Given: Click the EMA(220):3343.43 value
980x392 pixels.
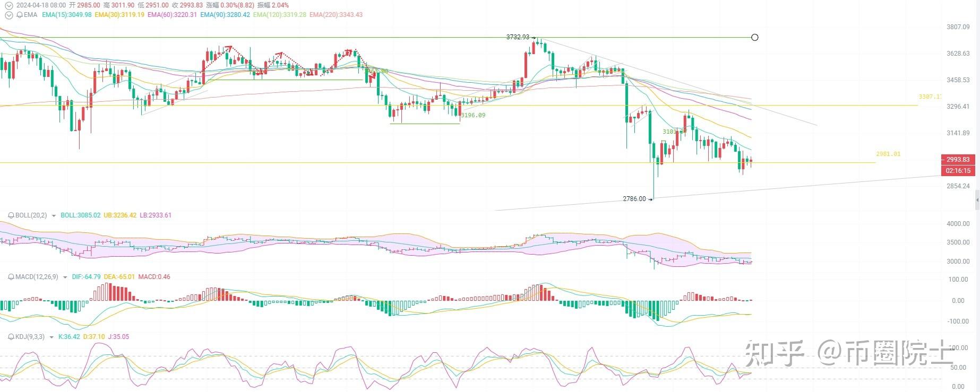Looking at the screenshot, I should tap(336, 15).
